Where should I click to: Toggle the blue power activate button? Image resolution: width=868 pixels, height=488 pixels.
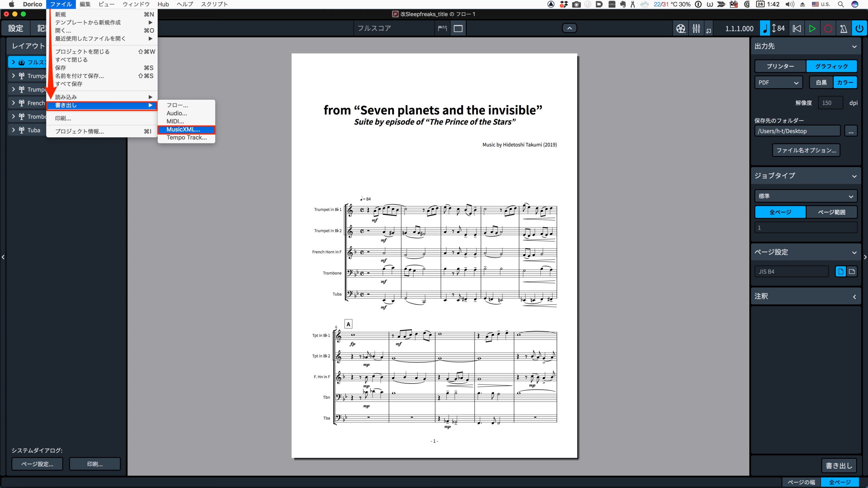tap(859, 28)
